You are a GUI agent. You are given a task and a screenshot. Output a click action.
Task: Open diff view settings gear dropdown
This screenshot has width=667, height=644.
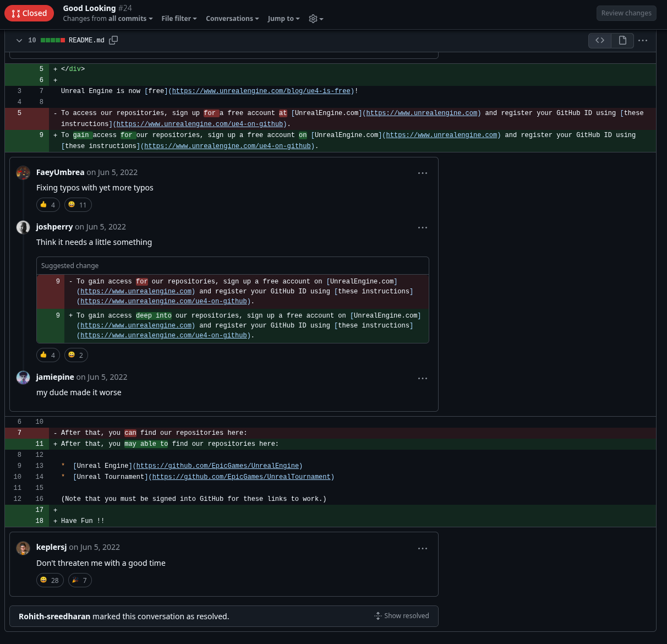(316, 19)
